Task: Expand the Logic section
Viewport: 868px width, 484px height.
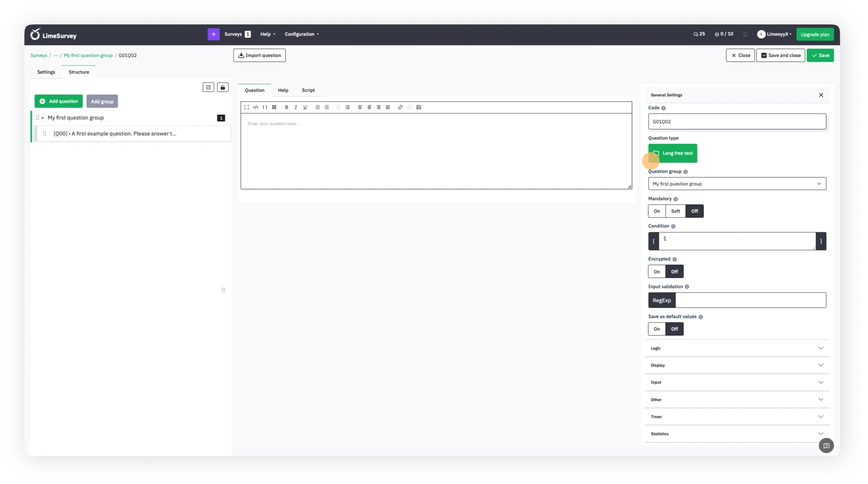Action: pos(737,348)
